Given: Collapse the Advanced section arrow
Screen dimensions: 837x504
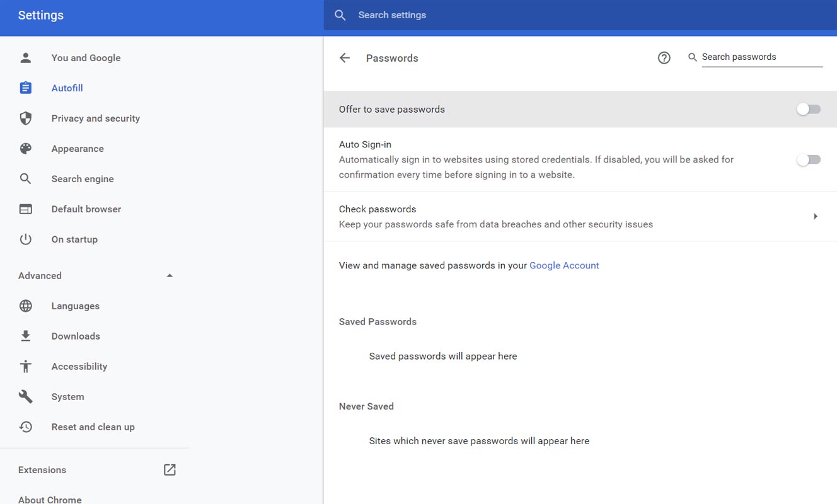Looking at the screenshot, I should (170, 276).
